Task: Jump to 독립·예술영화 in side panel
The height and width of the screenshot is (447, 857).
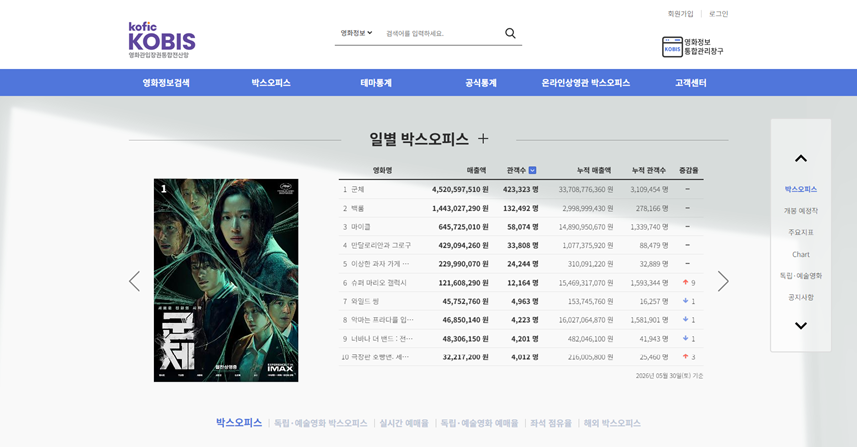Action: tap(801, 275)
